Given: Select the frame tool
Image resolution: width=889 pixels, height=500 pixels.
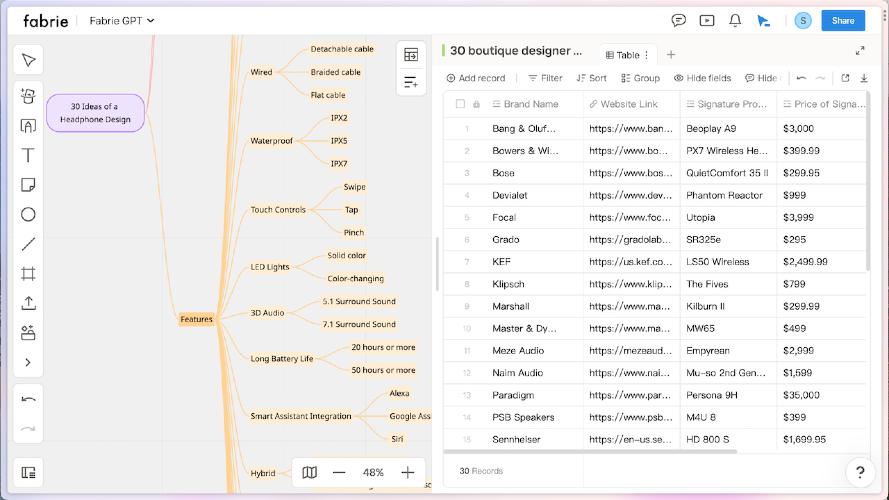Looking at the screenshot, I should [28, 273].
